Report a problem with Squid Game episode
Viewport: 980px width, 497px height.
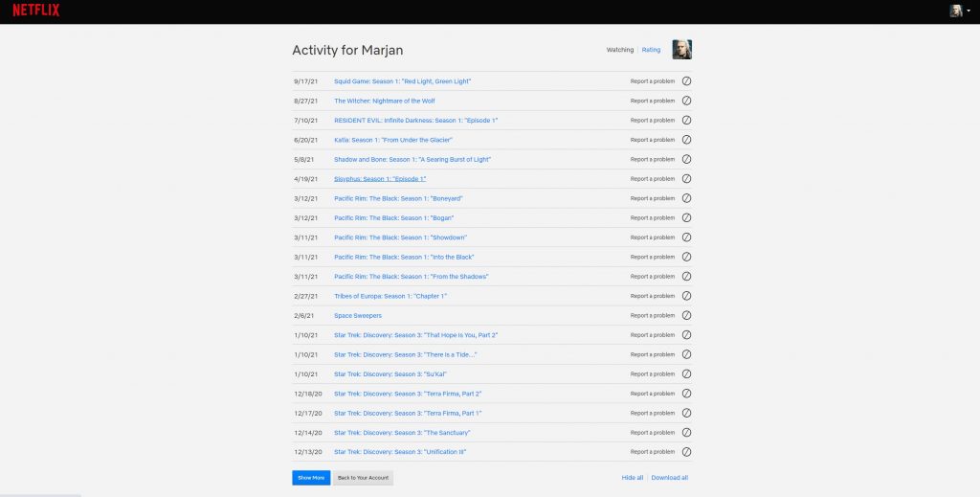652,81
